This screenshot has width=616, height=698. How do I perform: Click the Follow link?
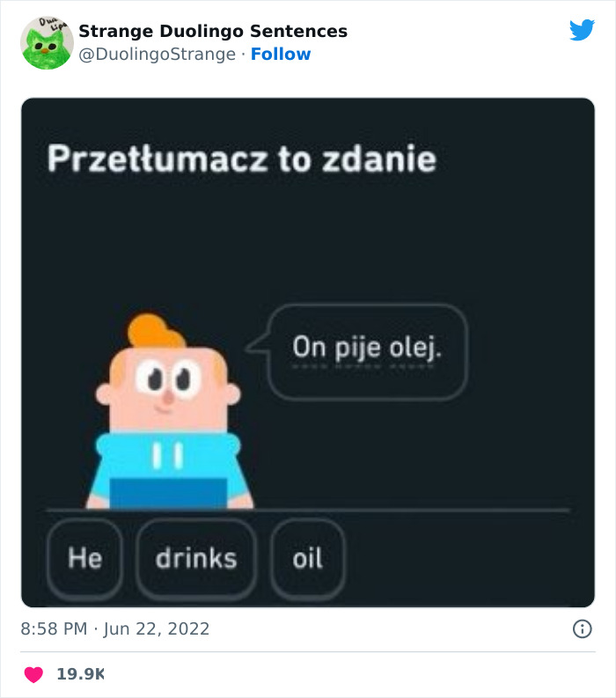281,55
